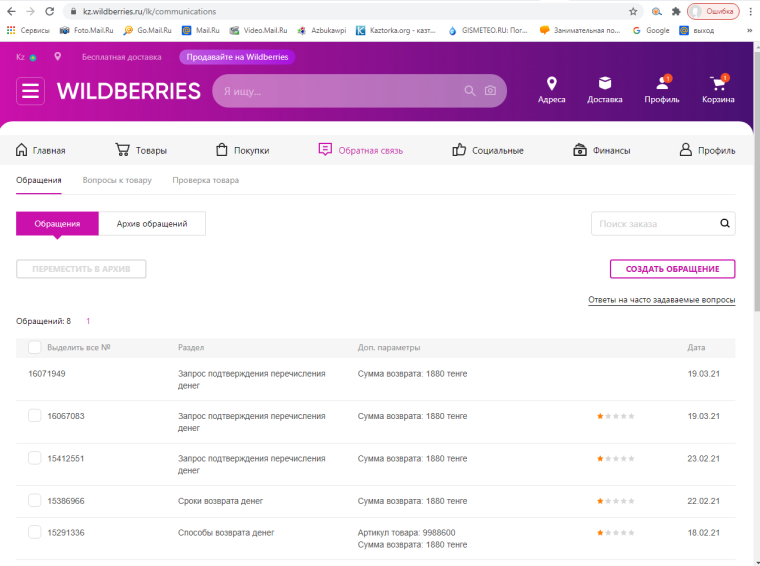Show more bookmarks chevron
This screenshot has height=566, width=760.
pos(749,30)
